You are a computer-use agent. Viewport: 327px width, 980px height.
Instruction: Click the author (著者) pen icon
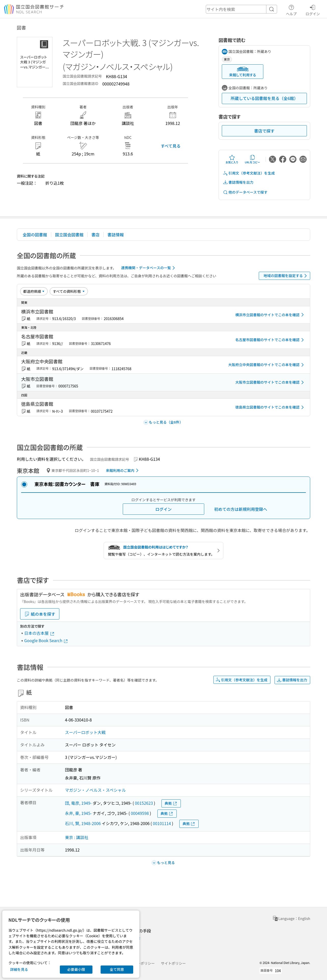83,115
